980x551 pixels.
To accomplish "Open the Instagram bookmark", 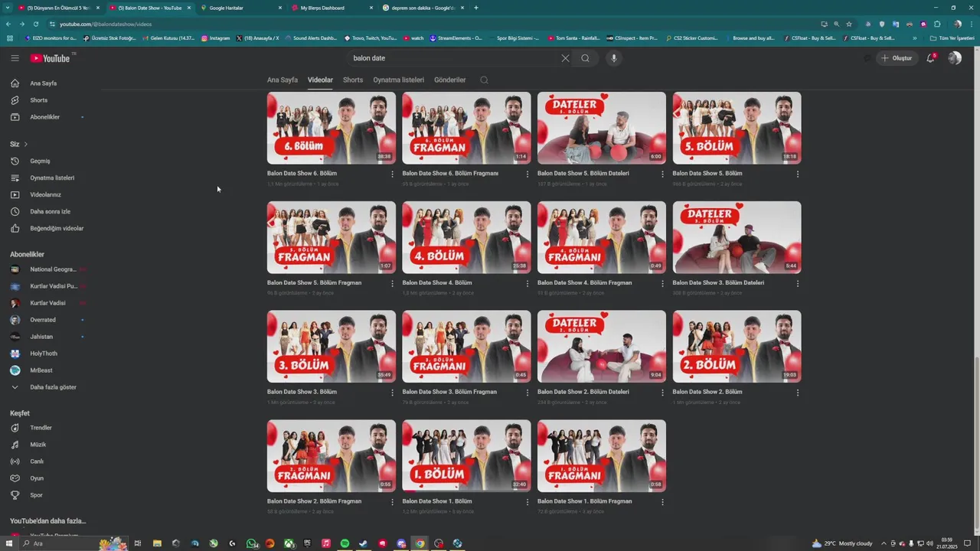I will (x=215, y=38).
